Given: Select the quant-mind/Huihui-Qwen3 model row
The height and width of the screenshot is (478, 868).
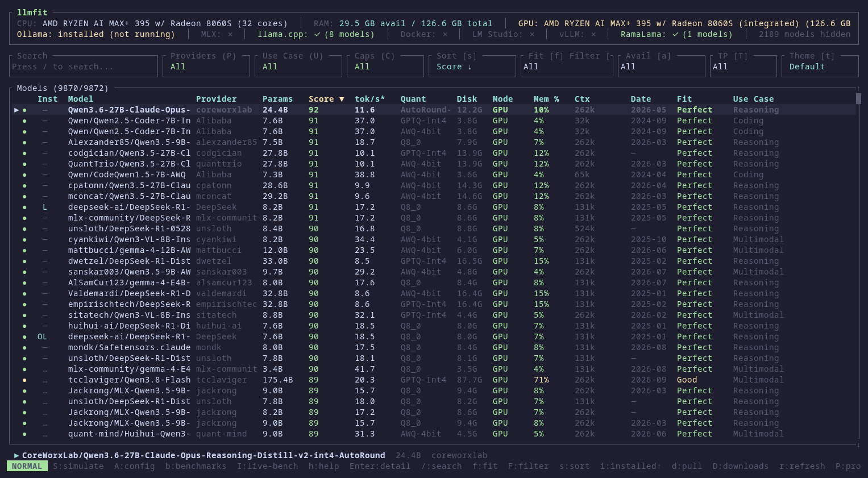Looking at the screenshot, I should 435,434.
